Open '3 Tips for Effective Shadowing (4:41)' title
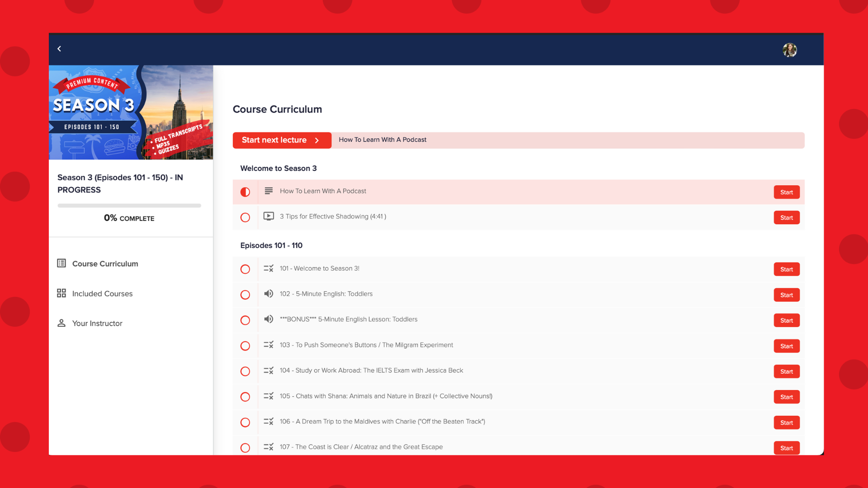Screen dimensions: 868x488 [333, 216]
